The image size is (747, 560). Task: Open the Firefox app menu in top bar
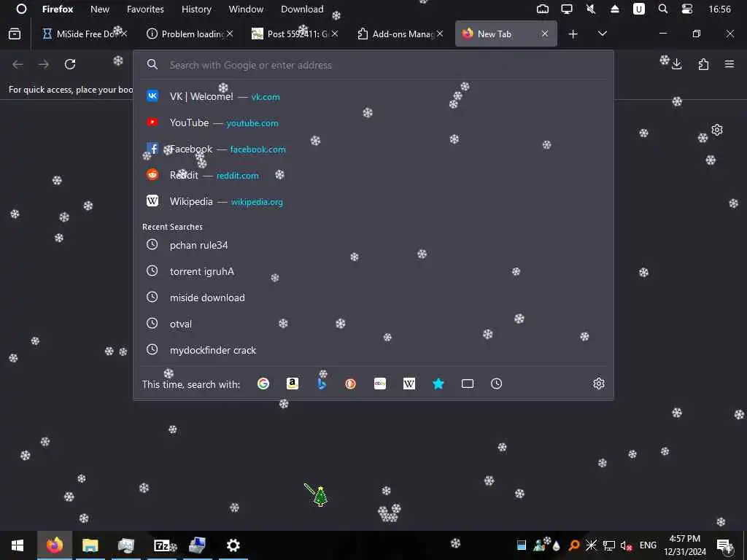coord(58,9)
